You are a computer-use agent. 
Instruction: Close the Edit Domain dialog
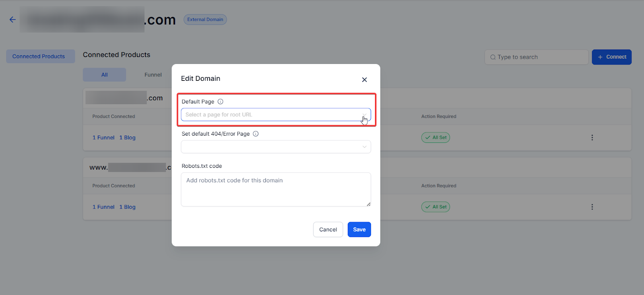point(364,80)
